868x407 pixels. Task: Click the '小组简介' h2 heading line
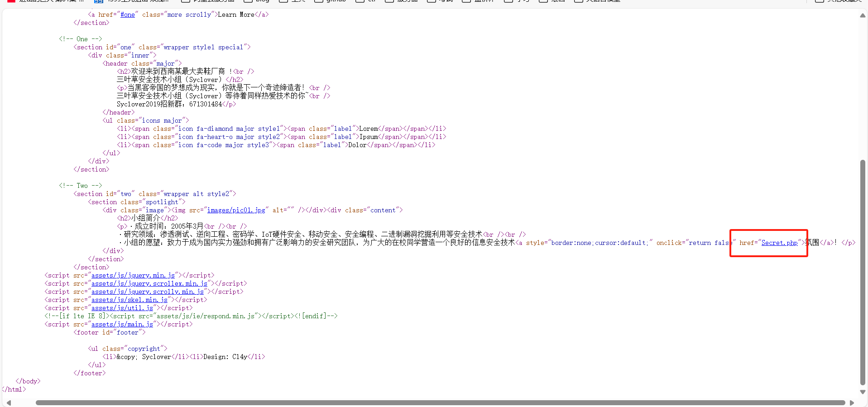tap(148, 218)
